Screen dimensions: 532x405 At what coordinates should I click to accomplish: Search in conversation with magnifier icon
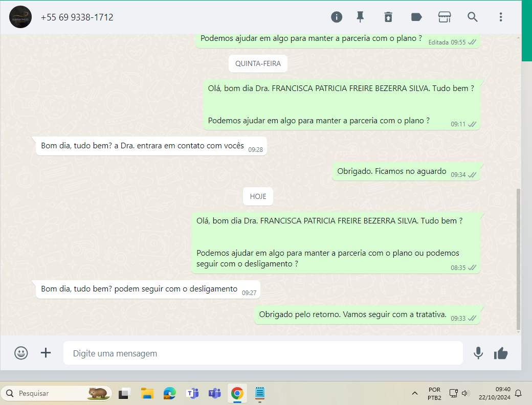[x=473, y=17]
